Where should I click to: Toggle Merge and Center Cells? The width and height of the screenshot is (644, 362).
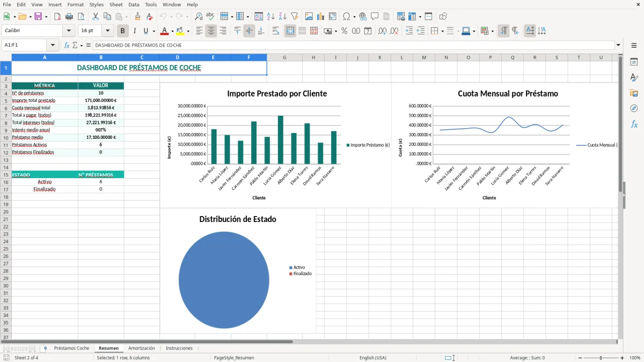pos(290,31)
